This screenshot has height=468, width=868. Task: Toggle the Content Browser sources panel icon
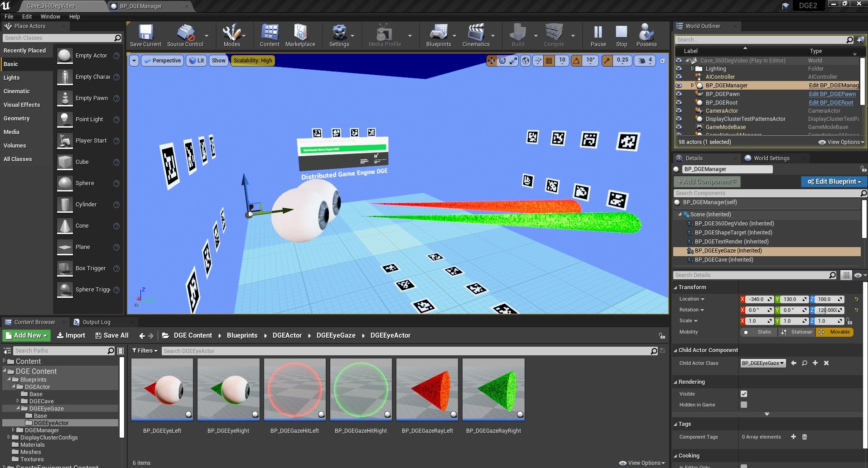[7, 351]
